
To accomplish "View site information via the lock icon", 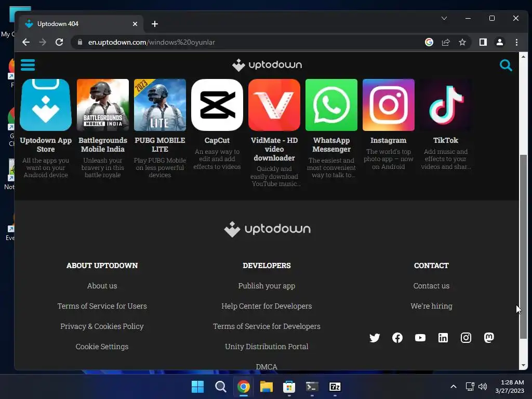I will pyautogui.click(x=80, y=42).
